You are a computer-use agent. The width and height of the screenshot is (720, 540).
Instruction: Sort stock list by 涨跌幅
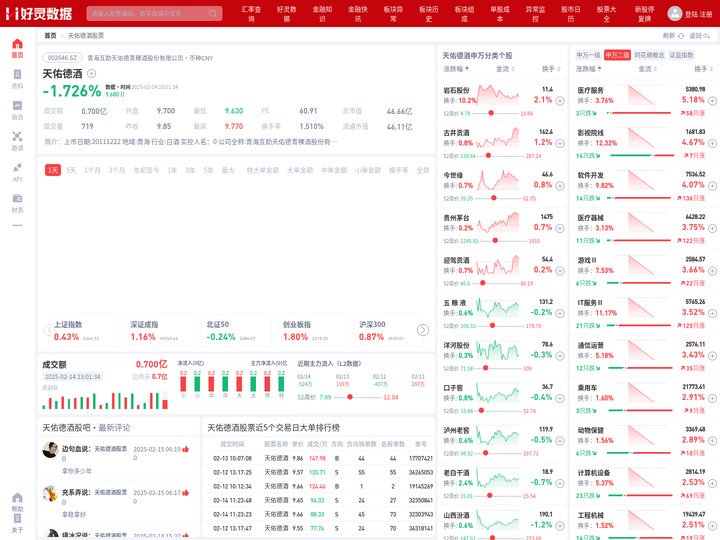(456, 69)
